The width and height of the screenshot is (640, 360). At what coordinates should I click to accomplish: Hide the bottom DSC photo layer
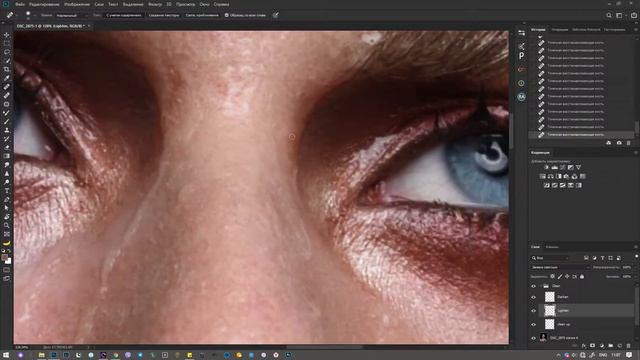[533, 338]
